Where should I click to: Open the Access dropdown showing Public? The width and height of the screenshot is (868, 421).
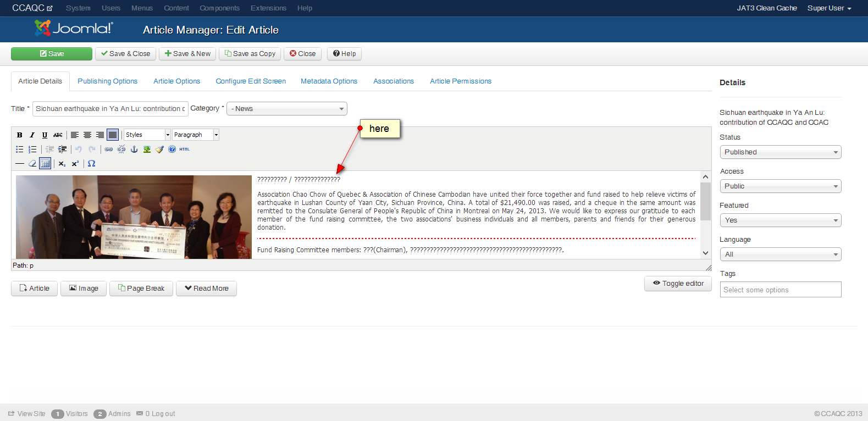781,186
